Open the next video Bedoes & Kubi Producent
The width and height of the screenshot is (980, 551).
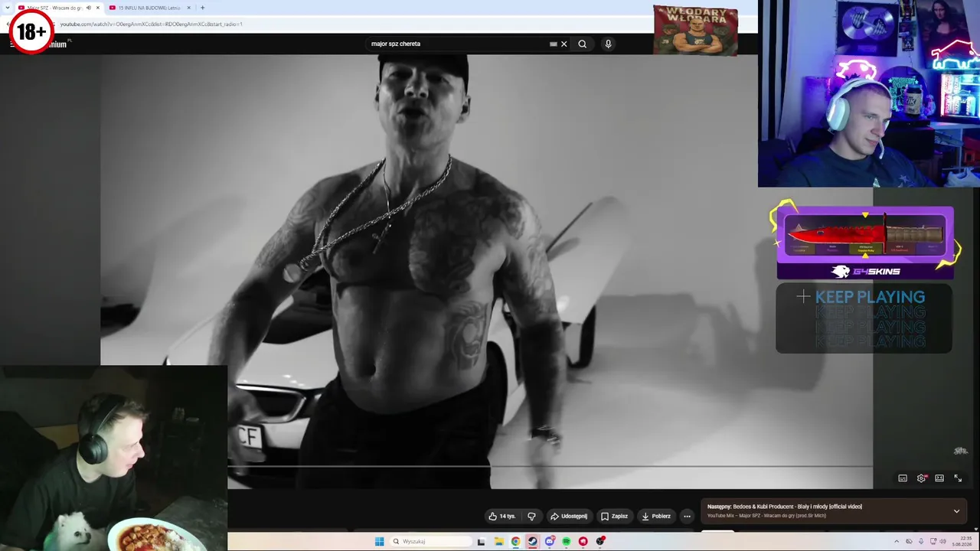pyautogui.click(x=785, y=507)
